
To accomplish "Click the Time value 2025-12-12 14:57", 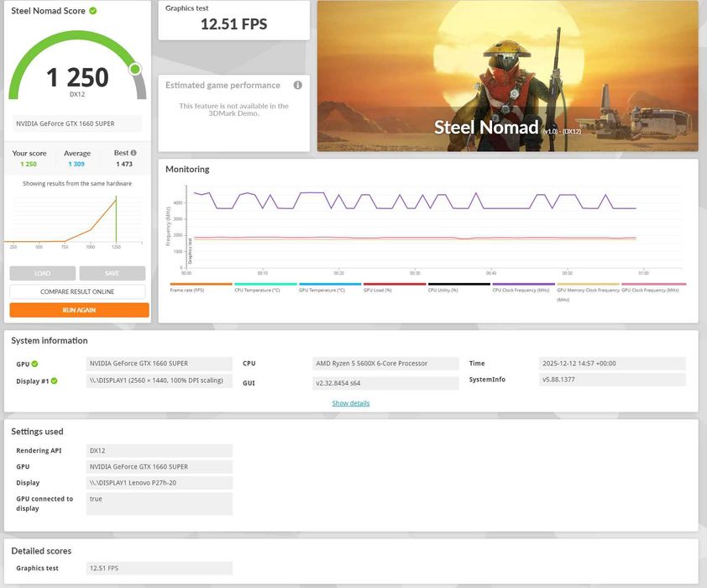I will click(x=612, y=364).
